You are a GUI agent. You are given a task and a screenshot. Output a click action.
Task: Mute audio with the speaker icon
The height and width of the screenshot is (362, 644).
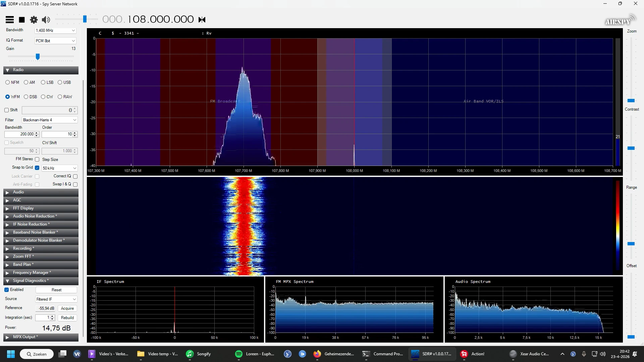46,20
